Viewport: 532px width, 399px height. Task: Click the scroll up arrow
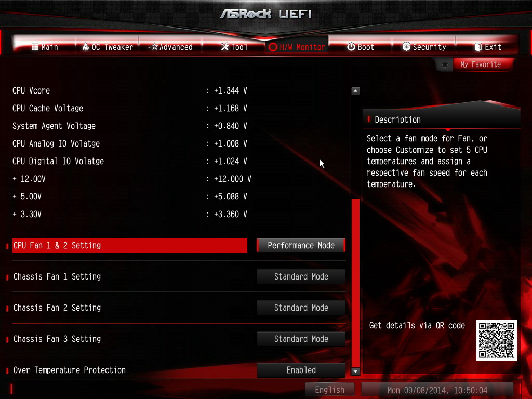coord(355,90)
